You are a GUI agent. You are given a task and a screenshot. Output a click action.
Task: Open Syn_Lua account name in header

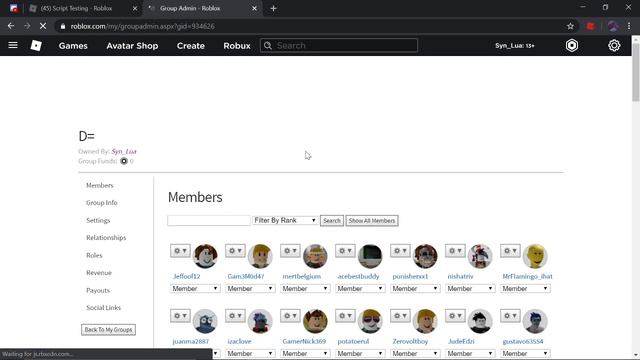515,46
